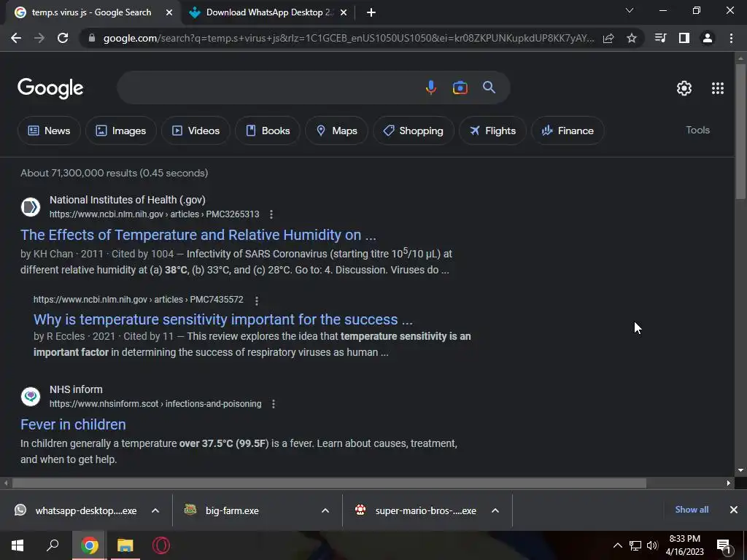Viewport: 747px width, 560px height.
Task: Launch Opera from the taskbar
Action: (161, 545)
